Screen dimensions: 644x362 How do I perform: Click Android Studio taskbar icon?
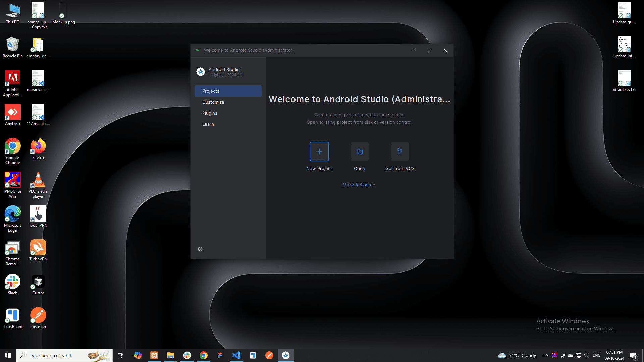[x=286, y=355]
